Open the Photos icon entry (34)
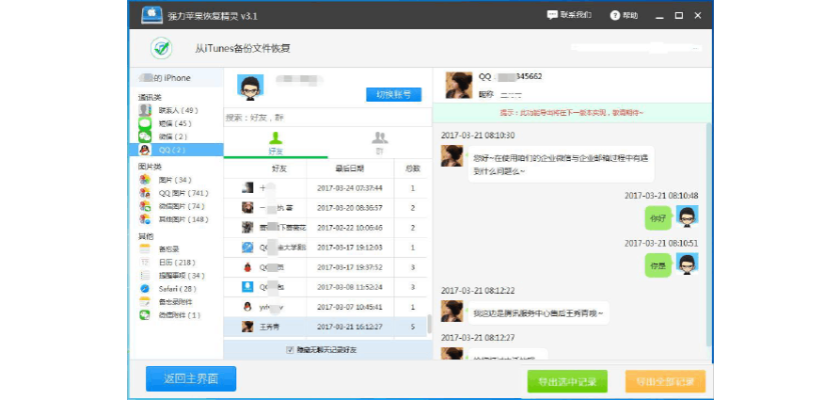This screenshot has width=840, height=400. pyautogui.click(x=145, y=180)
